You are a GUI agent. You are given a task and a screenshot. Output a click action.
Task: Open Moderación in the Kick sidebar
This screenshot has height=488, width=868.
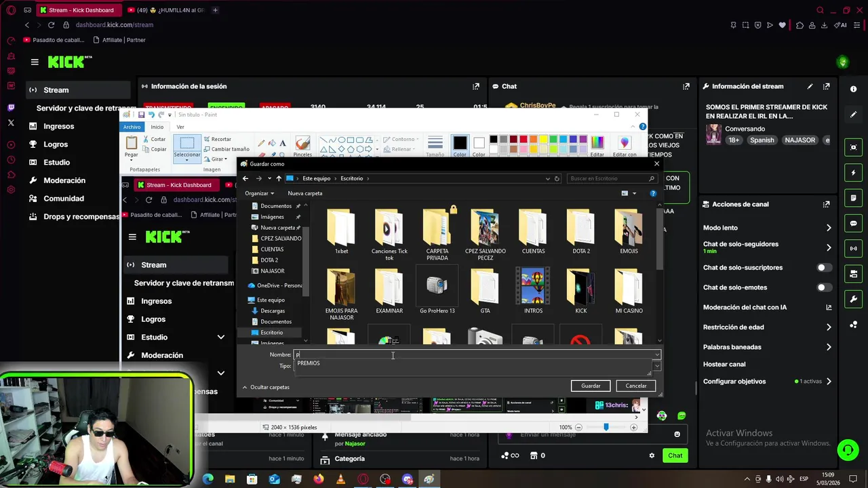pos(64,180)
